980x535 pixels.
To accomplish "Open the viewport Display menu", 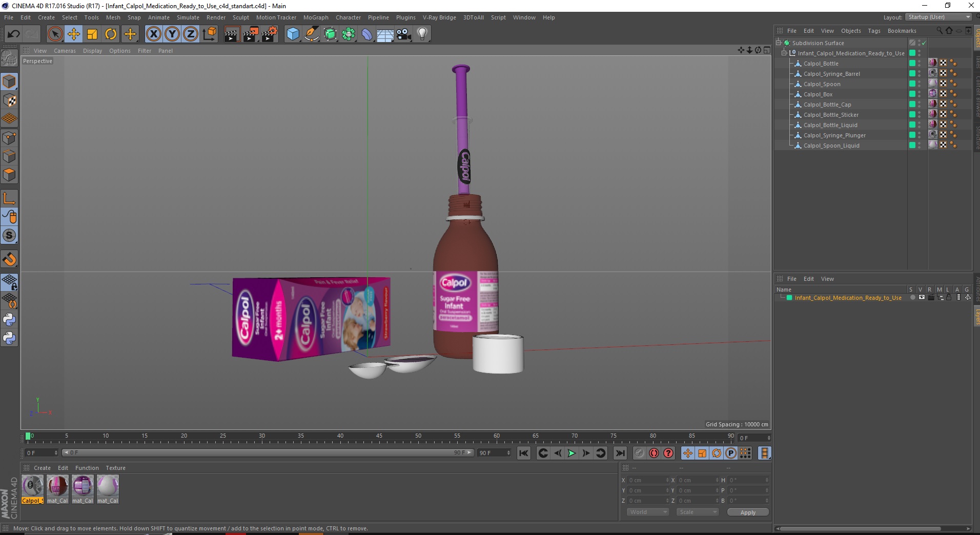I will pyautogui.click(x=92, y=51).
